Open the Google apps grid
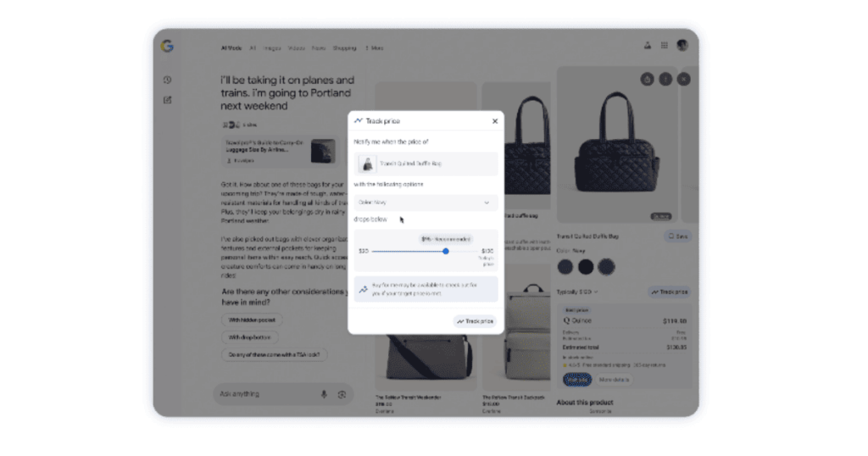Viewport: 868px width, 456px height. coord(665,46)
